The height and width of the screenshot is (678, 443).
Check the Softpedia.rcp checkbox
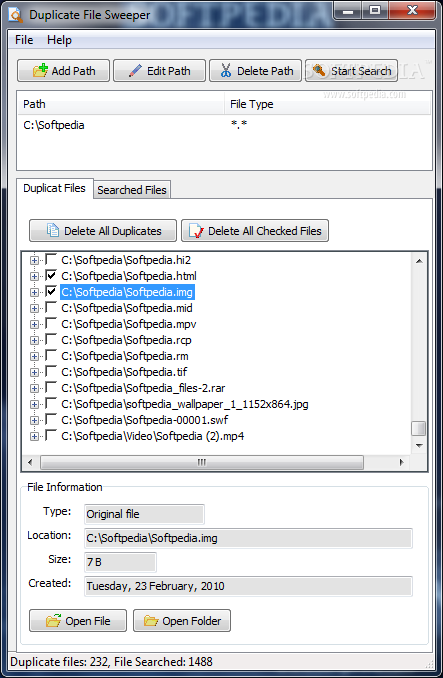[51, 340]
